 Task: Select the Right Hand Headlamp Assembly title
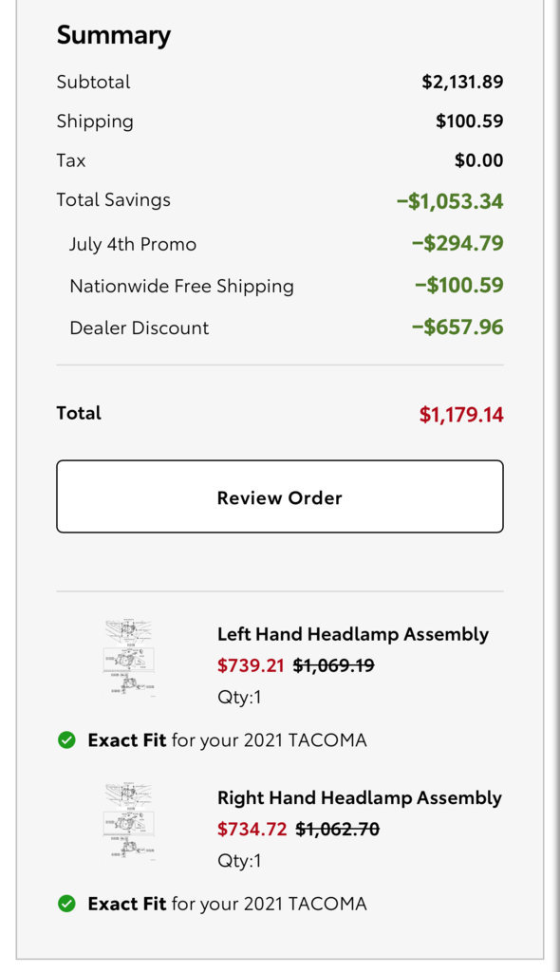pos(360,797)
